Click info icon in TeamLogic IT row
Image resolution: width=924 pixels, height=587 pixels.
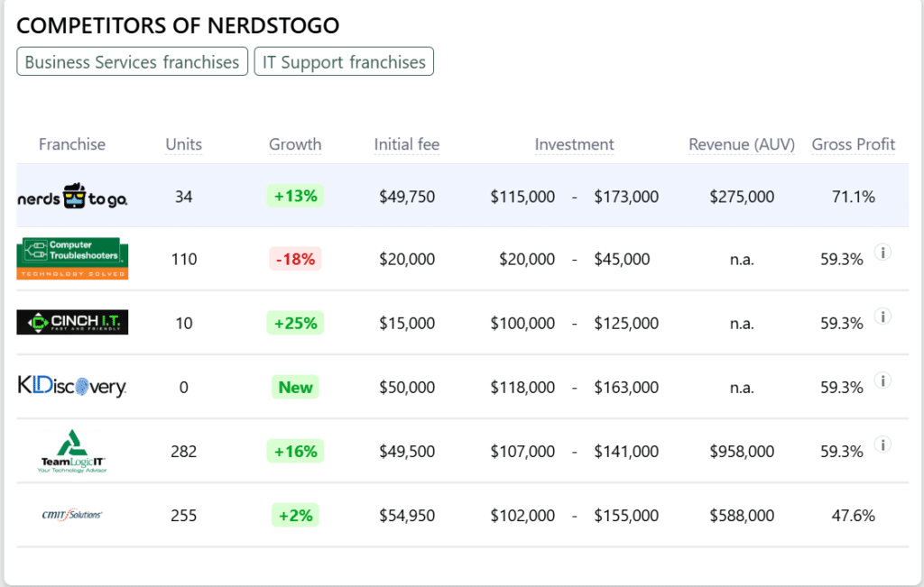(882, 445)
